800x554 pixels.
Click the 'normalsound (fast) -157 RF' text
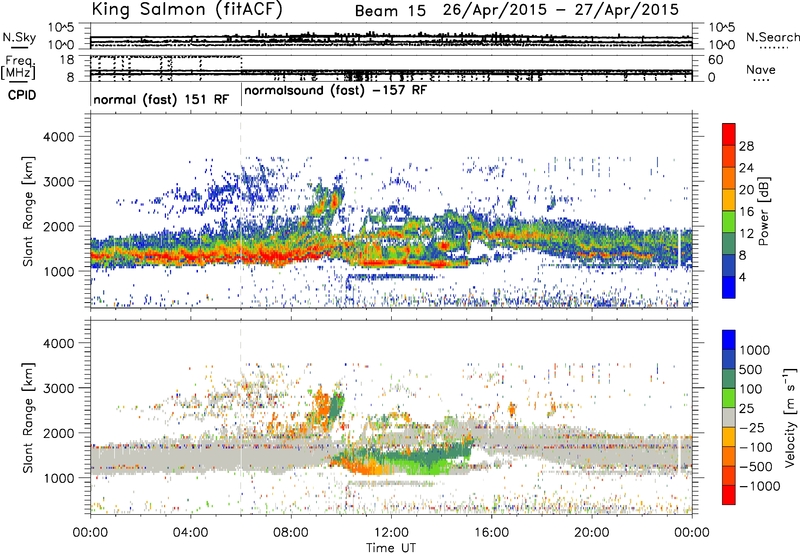pos(335,91)
